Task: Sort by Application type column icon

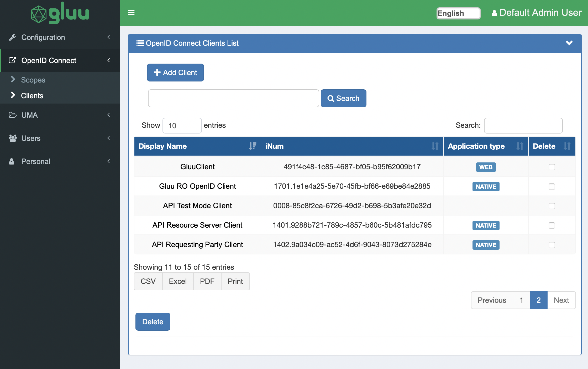Action: (x=520, y=146)
